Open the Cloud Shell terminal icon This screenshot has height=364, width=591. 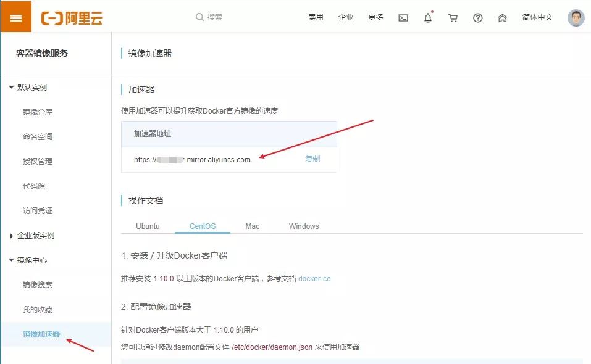coord(403,18)
